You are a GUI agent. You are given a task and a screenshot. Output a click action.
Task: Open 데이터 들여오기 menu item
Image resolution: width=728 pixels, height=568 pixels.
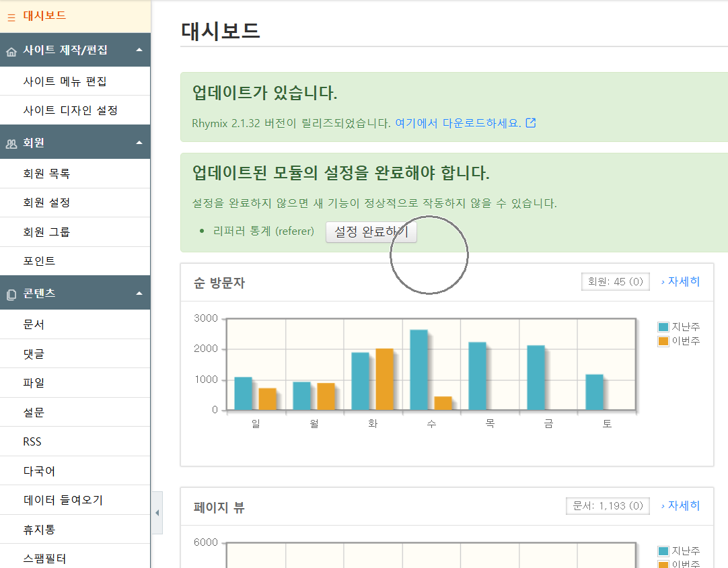coord(75,500)
